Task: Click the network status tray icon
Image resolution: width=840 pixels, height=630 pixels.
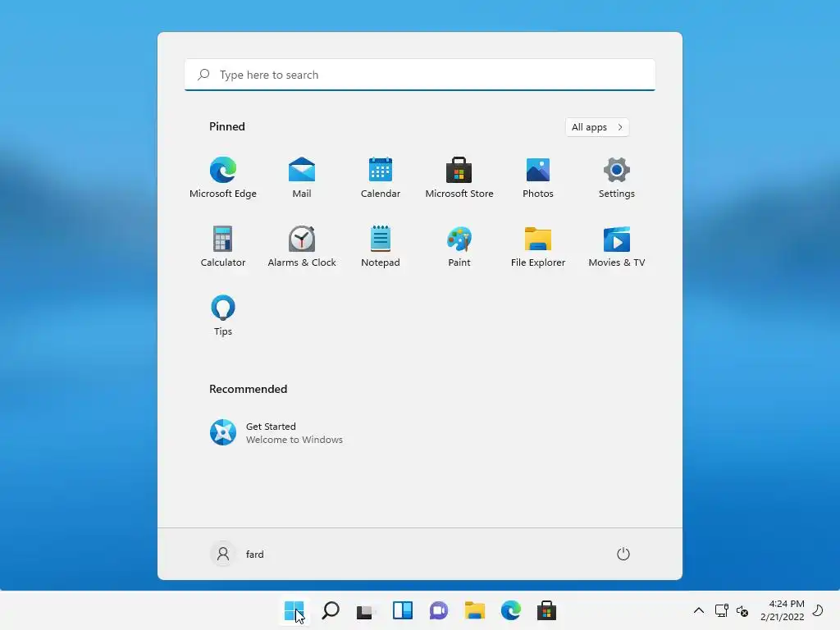Action: tap(722, 610)
